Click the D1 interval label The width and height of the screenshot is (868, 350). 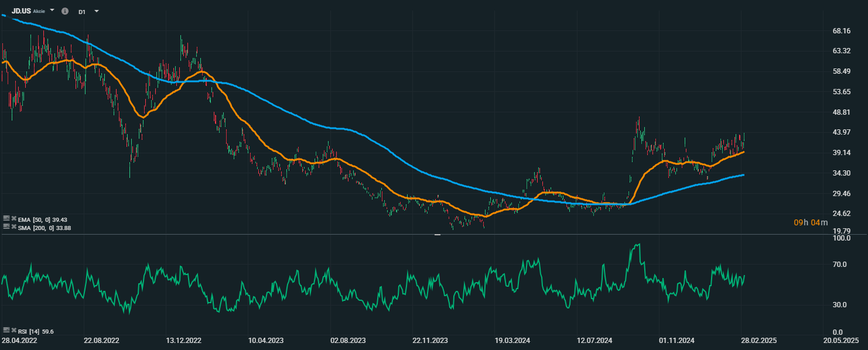tap(82, 11)
